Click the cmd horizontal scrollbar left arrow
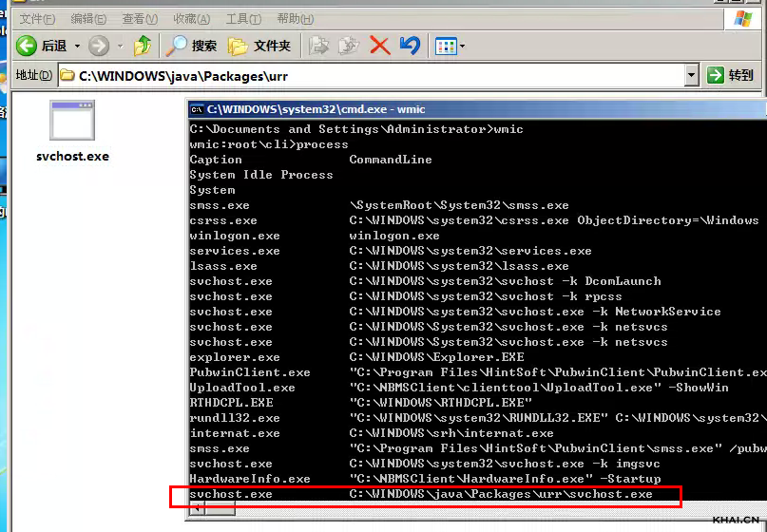The height and width of the screenshot is (532, 767). click(x=198, y=508)
